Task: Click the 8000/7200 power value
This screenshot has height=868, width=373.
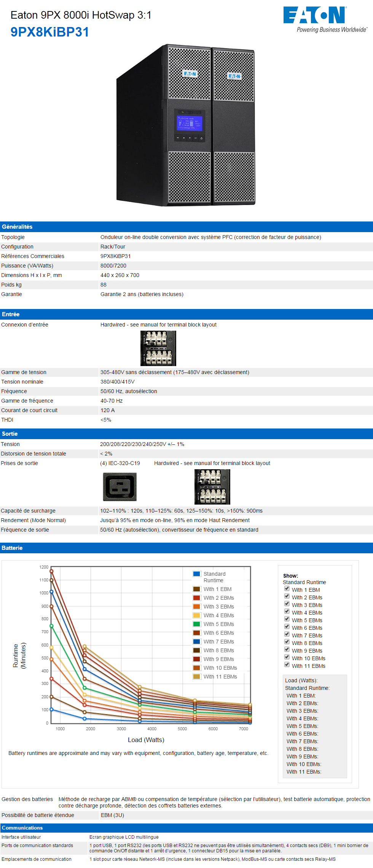Action: pos(113,266)
